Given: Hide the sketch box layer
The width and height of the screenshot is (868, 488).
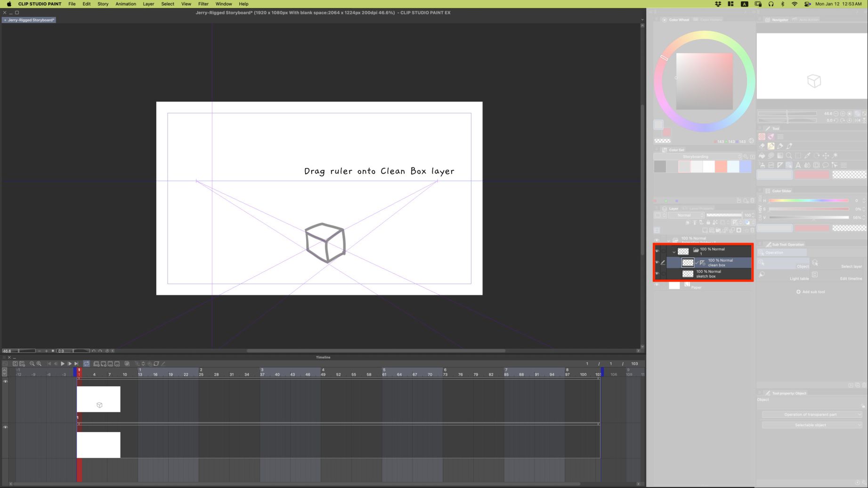Looking at the screenshot, I should (x=657, y=273).
